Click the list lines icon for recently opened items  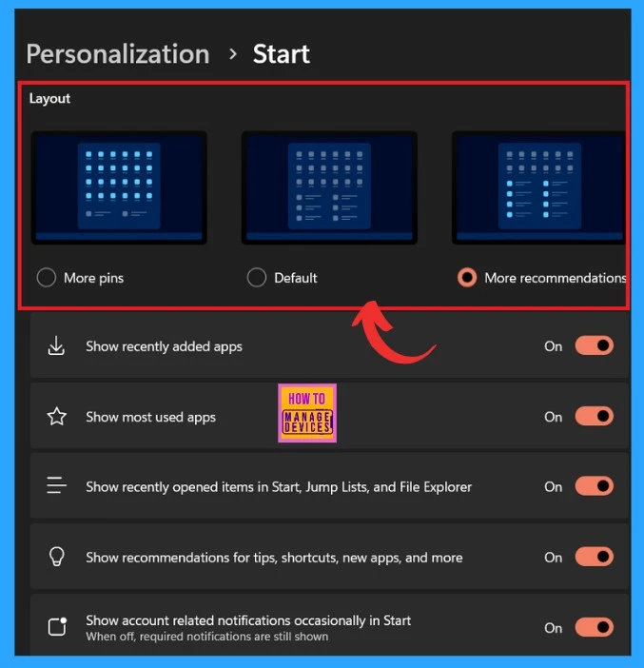click(57, 485)
